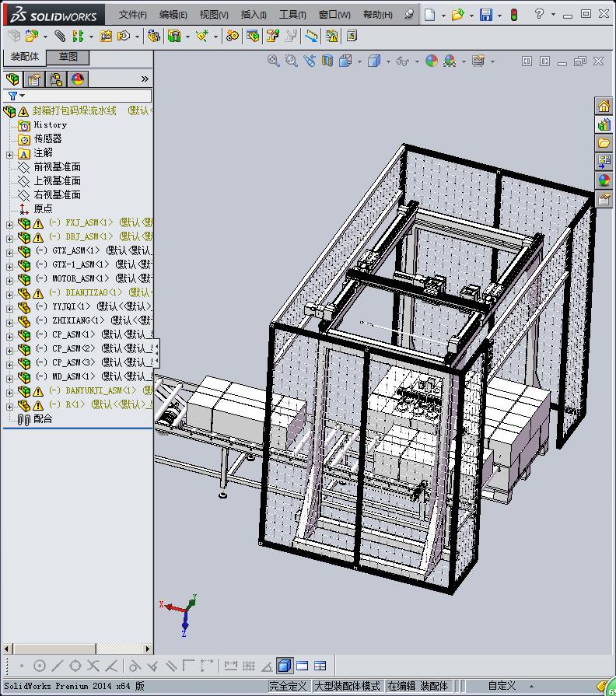
Task: Click the tree scroll right arrow
Action: (148, 649)
